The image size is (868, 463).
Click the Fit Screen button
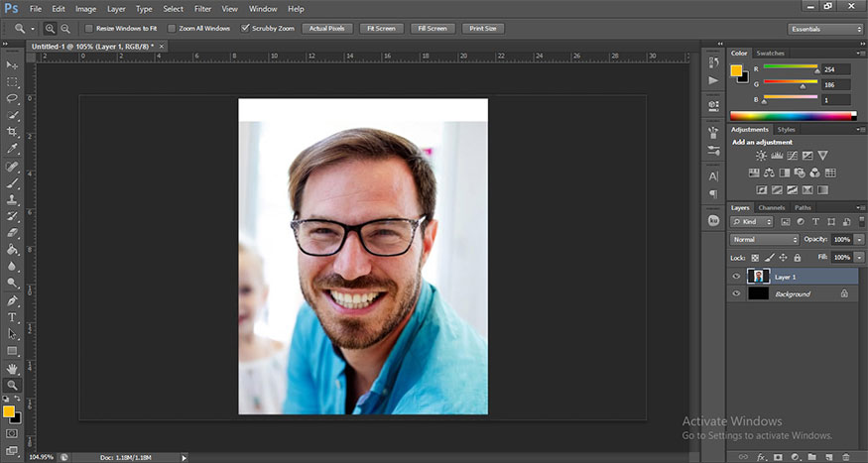[x=381, y=28]
